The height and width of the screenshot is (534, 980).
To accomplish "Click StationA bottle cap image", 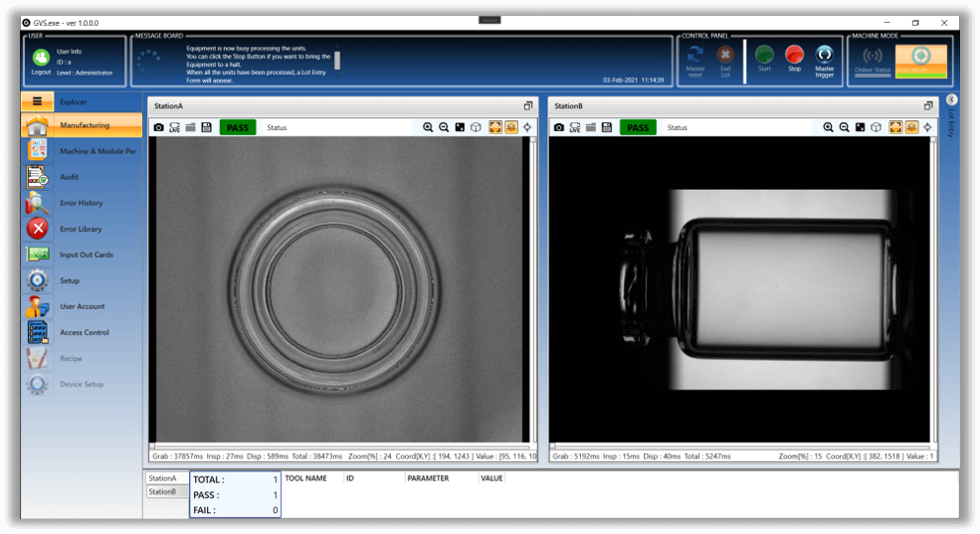I will [334, 290].
